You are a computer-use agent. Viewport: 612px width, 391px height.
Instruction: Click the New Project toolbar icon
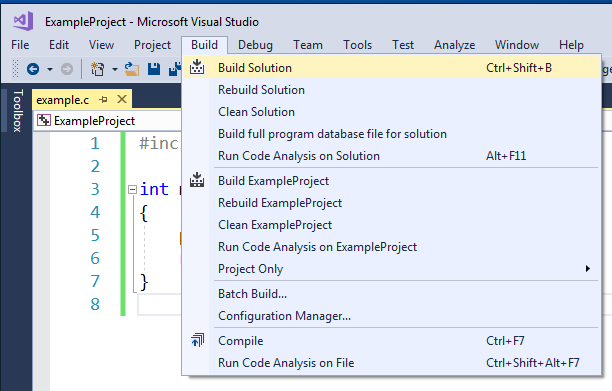(x=98, y=69)
